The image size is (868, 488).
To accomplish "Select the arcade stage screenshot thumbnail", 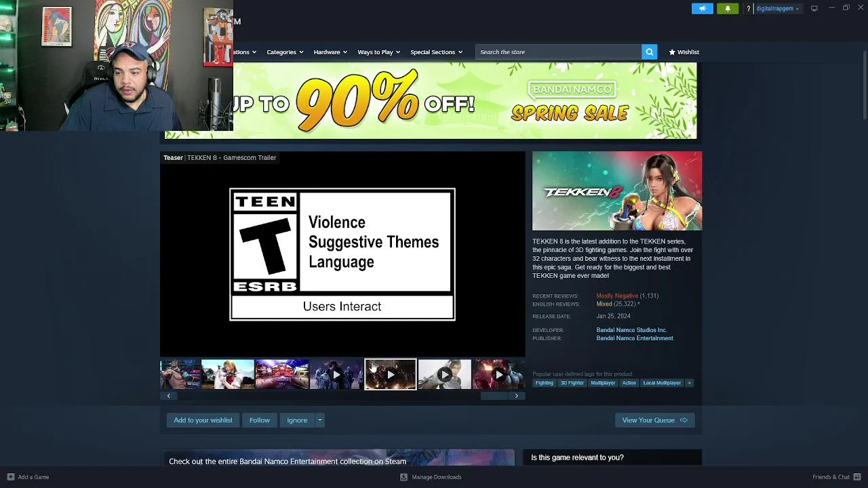I will point(281,374).
